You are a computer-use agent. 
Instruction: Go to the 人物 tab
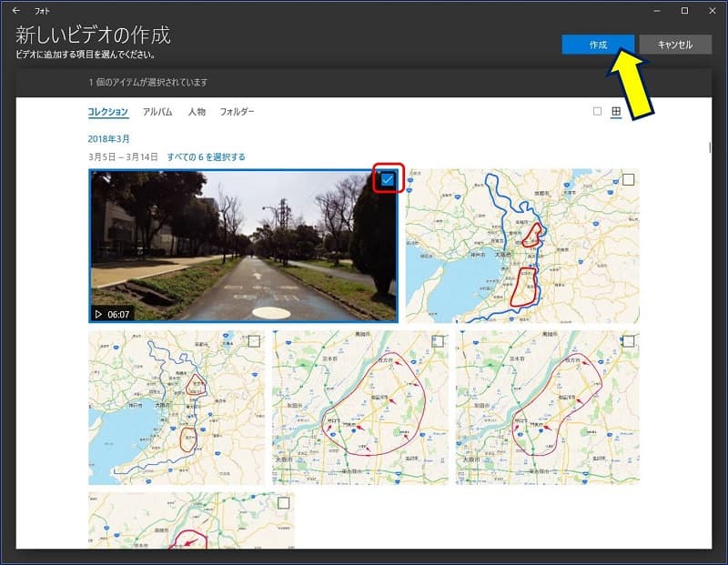click(x=197, y=112)
